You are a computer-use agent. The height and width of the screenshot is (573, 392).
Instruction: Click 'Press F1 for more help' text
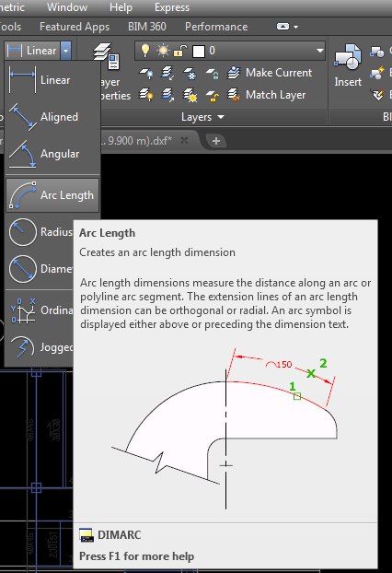coord(136,556)
